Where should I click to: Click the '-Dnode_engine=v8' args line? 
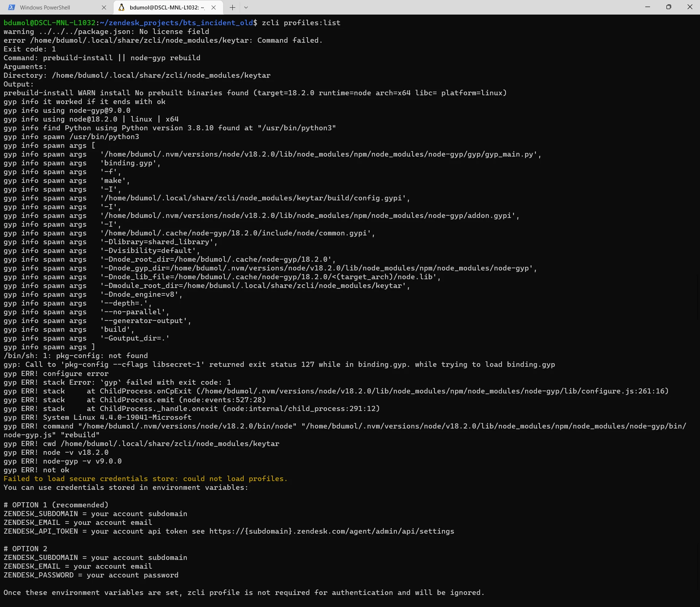click(x=93, y=294)
